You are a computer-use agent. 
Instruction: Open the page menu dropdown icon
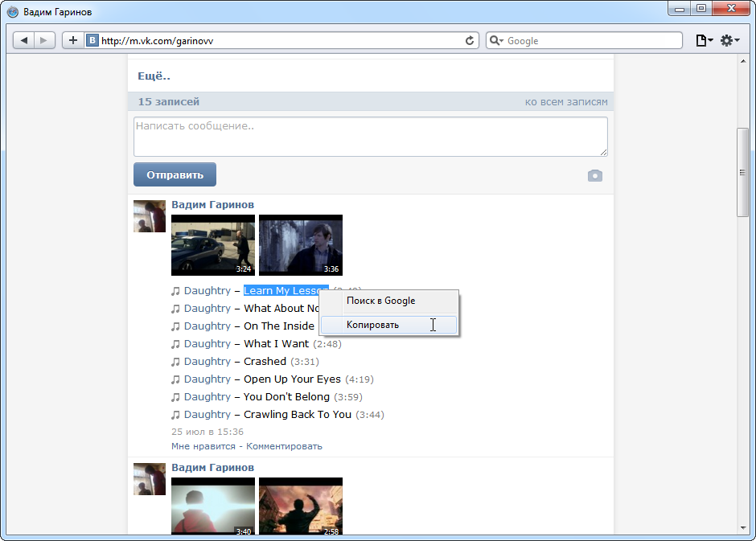(x=704, y=40)
